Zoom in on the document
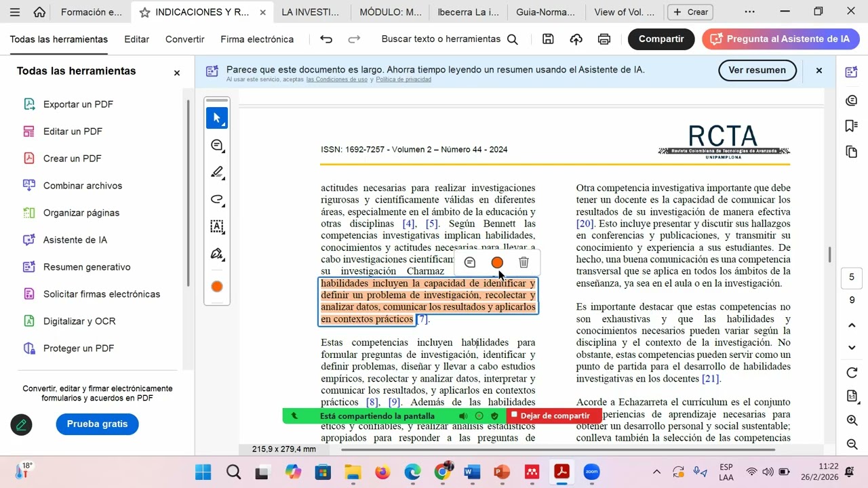 tap(852, 421)
